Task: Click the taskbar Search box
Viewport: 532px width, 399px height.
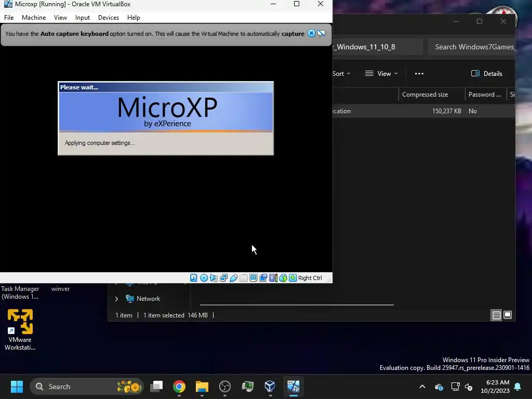Action: click(x=87, y=387)
